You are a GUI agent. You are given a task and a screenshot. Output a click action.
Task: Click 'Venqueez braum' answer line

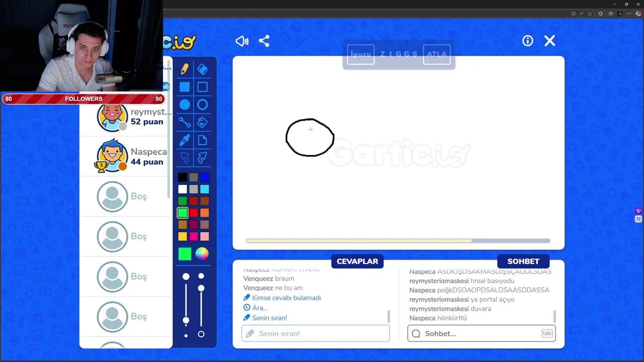(269, 279)
